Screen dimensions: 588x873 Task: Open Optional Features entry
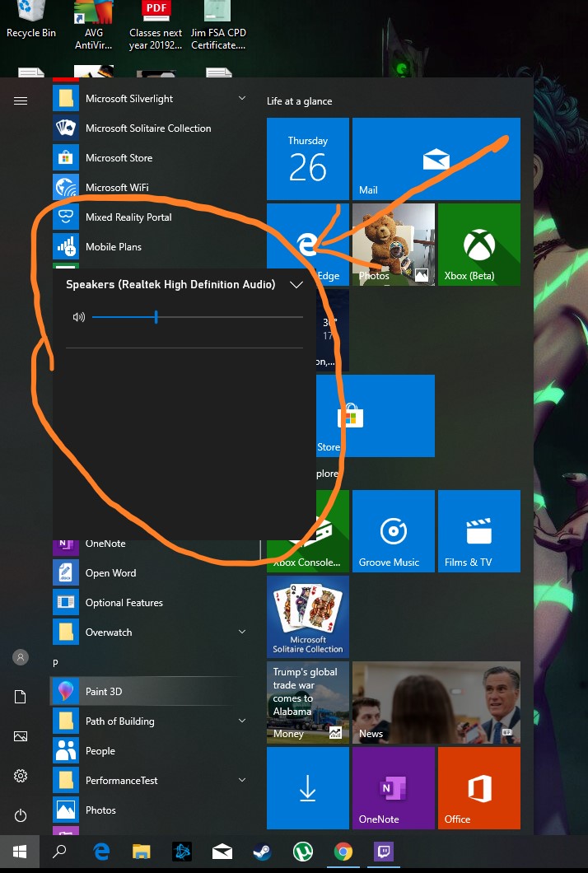pos(151,602)
